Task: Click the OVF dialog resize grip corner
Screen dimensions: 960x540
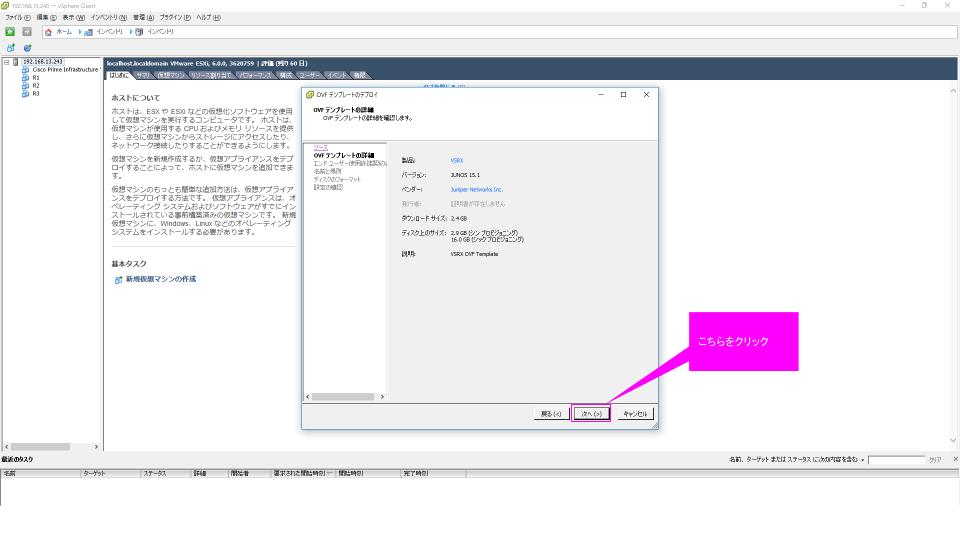Action: click(x=654, y=425)
